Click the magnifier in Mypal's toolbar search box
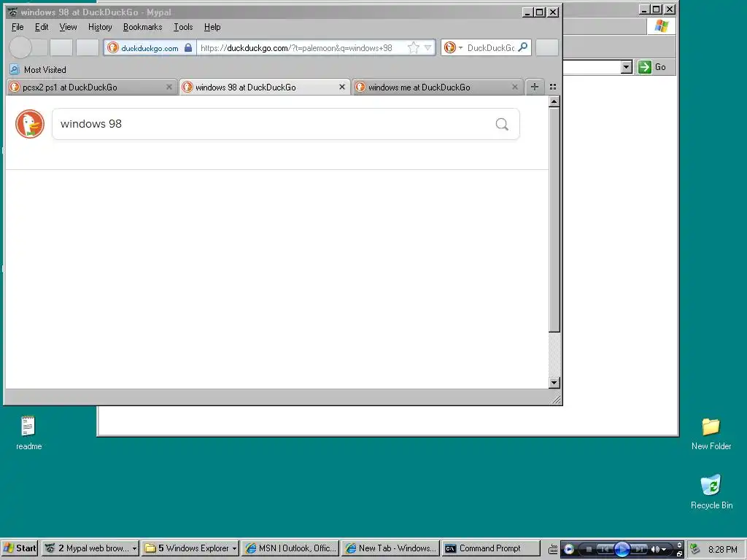The height and width of the screenshot is (560, 747). pyautogui.click(x=523, y=47)
